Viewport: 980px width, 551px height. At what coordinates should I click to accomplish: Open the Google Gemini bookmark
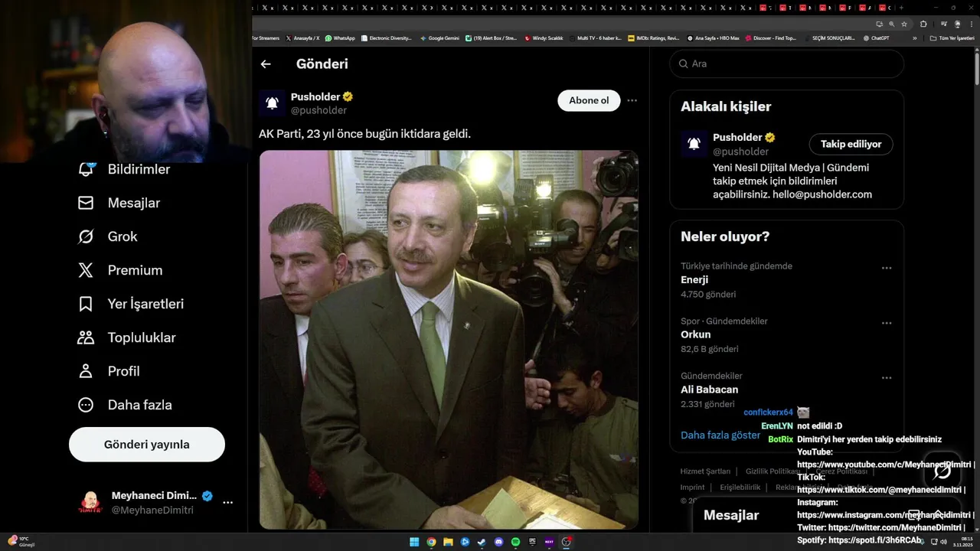[439, 37]
